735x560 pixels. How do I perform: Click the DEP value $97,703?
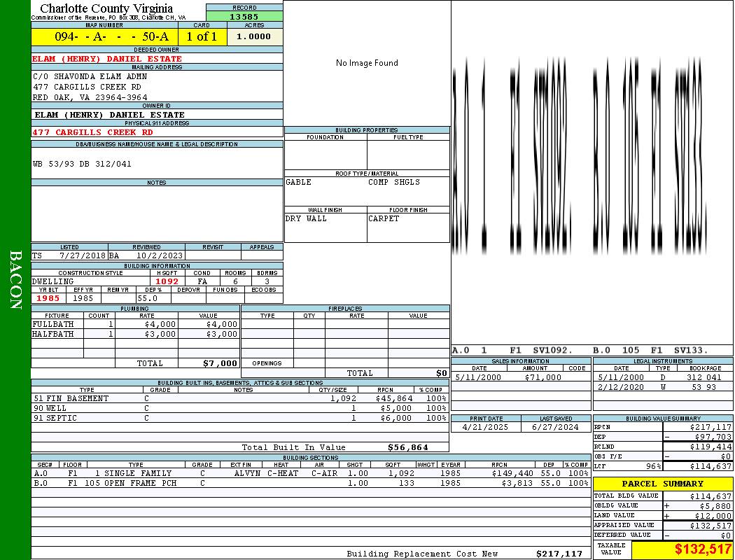[x=713, y=437]
